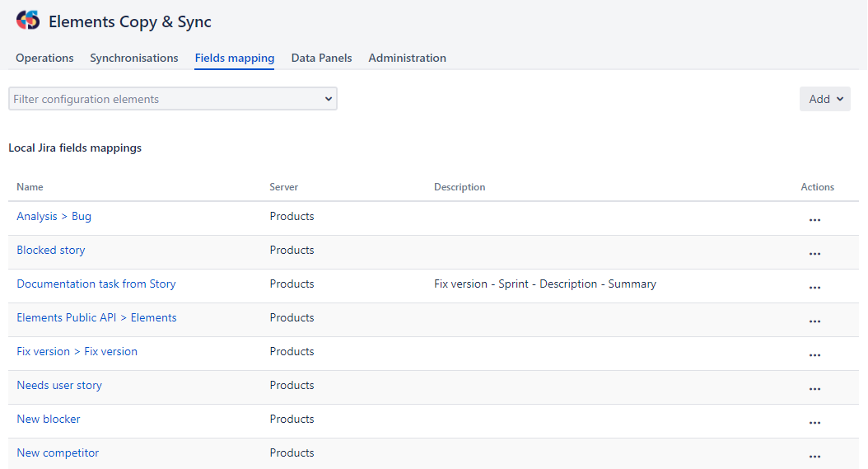Open the Data Panels tab
This screenshot has width=868, height=469.
point(321,58)
